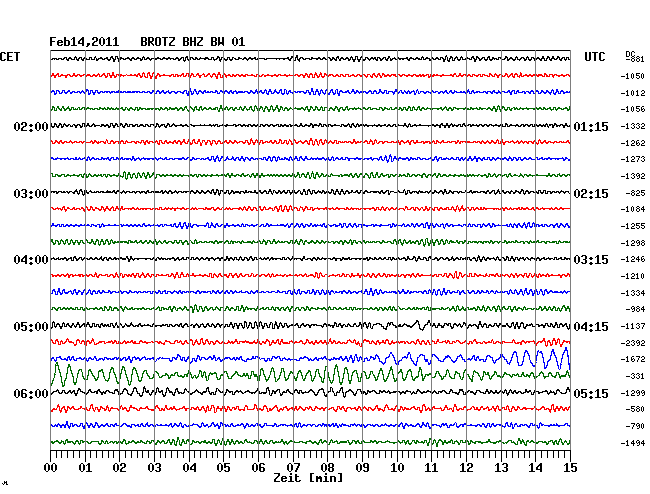This screenshot has height=494, width=650.
Task: Click the 07 minute tick label
Action: pyautogui.click(x=293, y=468)
